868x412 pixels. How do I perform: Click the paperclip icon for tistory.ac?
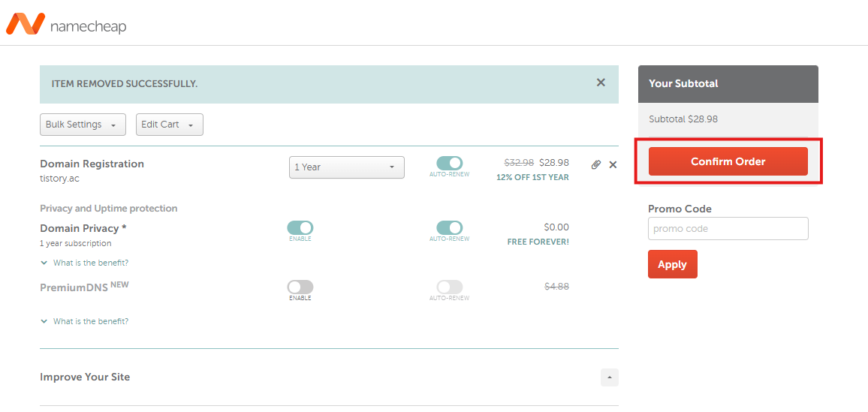pyautogui.click(x=595, y=164)
